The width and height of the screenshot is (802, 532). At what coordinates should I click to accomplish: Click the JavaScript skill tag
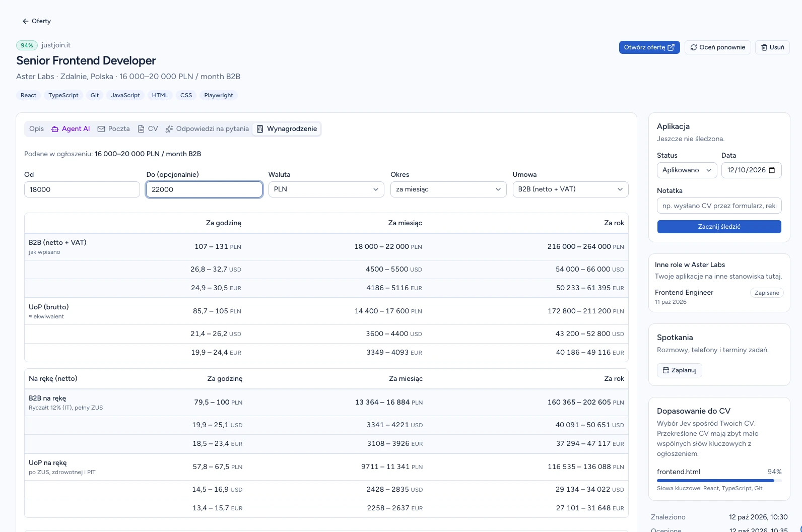click(x=125, y=95)
